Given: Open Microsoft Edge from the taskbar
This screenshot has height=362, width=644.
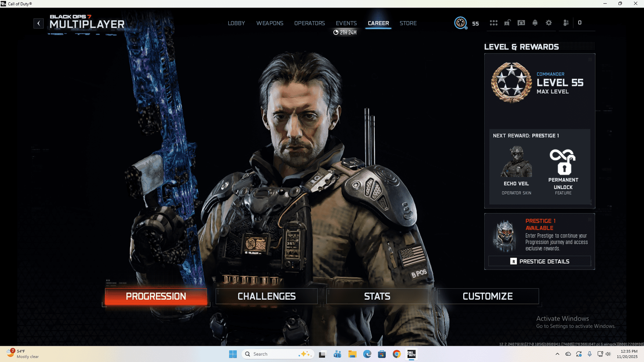Looking at the screenshot, I should (x=367, y=354).
